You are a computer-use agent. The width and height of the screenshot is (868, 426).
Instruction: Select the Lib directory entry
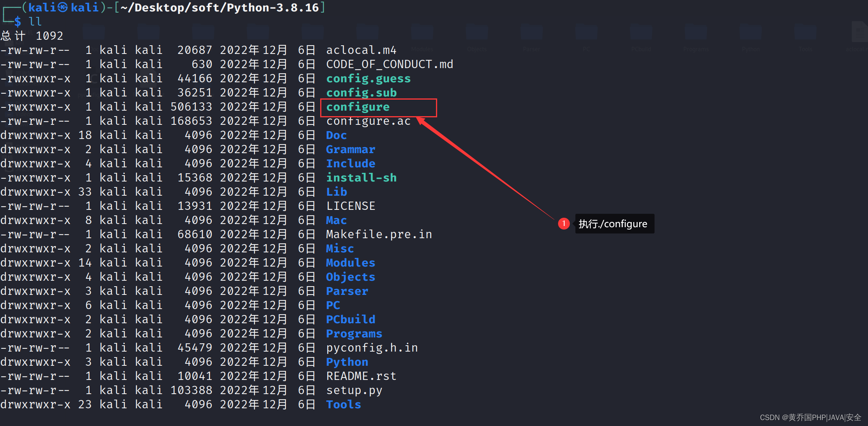click(x=336, y=192)
